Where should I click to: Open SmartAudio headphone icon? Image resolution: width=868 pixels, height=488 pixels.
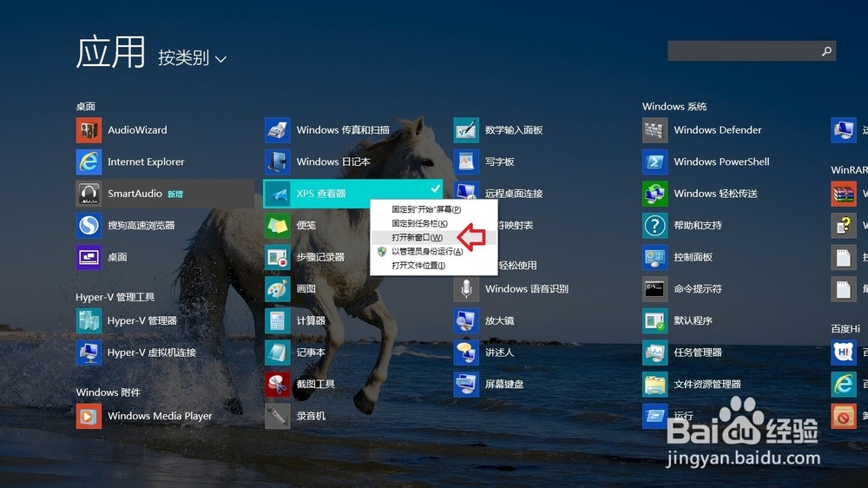[x=89, y=194]
